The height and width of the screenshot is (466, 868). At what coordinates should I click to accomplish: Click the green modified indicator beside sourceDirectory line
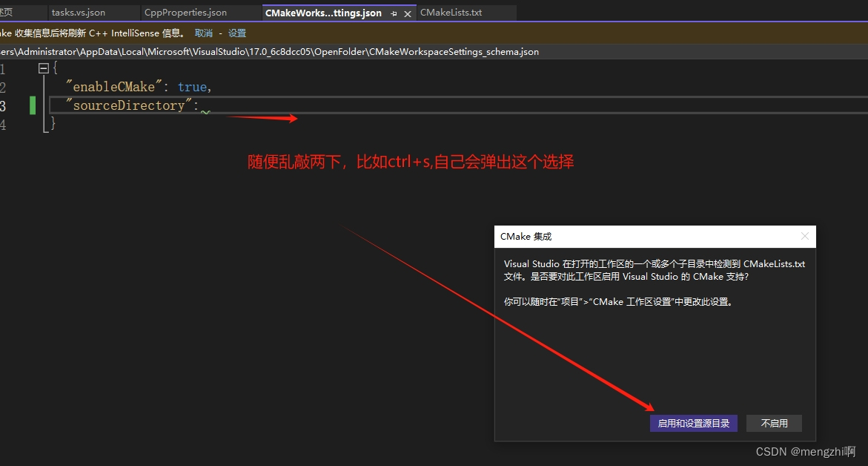[32, 105]
